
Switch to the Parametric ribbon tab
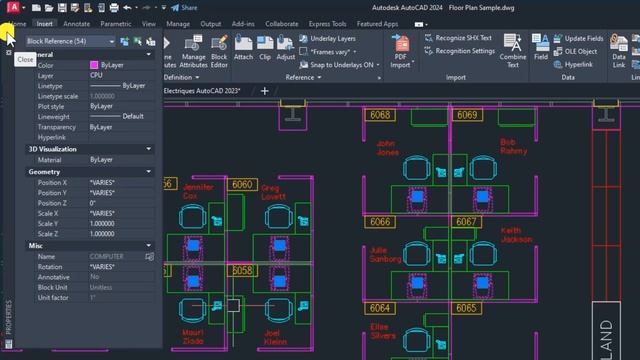(x=116, y=24)
